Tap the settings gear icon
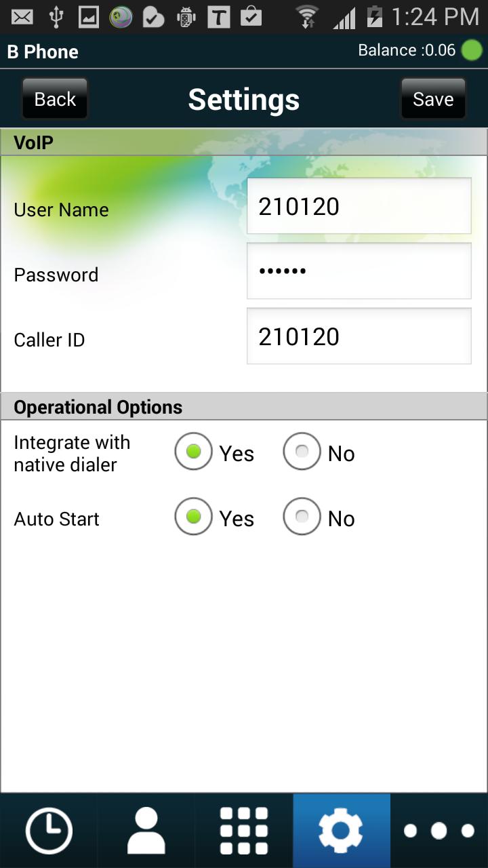This screenshot has height=868, width=488. 341,831
